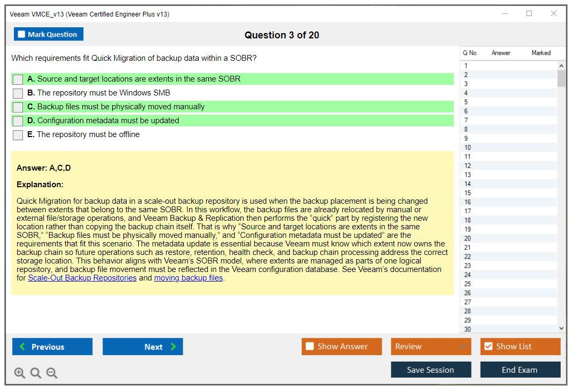Select question 10 in the list

tap(509, 148)
